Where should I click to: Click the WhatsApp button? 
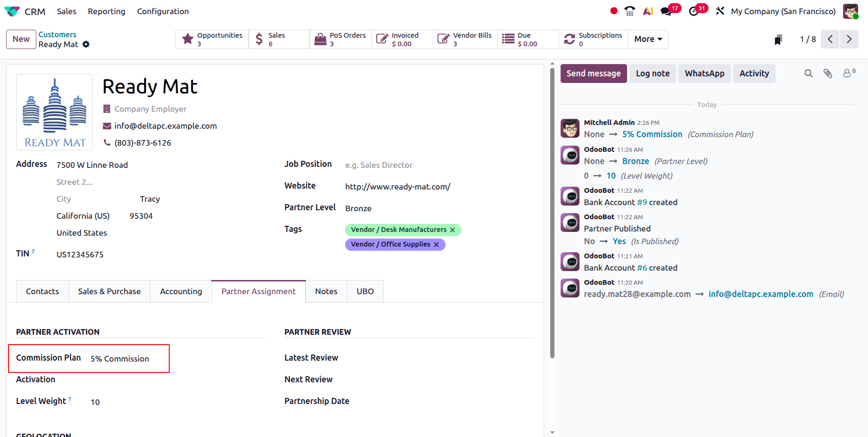(704, 74)
